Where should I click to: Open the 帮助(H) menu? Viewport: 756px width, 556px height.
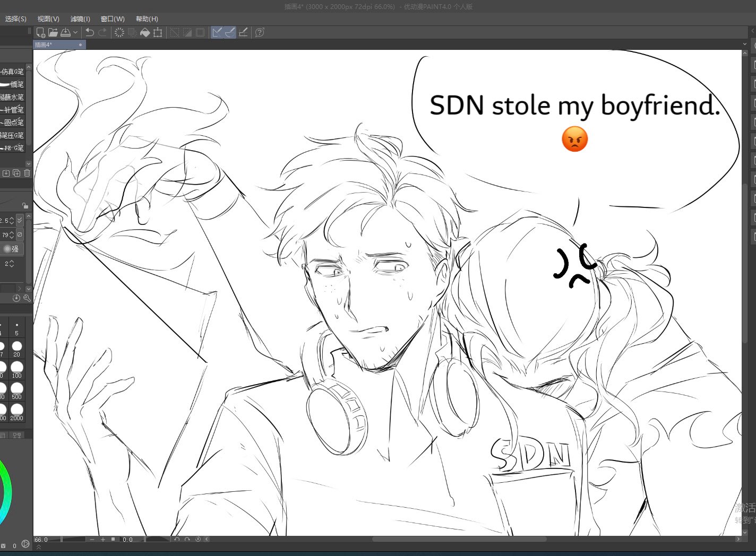(147, 19)
